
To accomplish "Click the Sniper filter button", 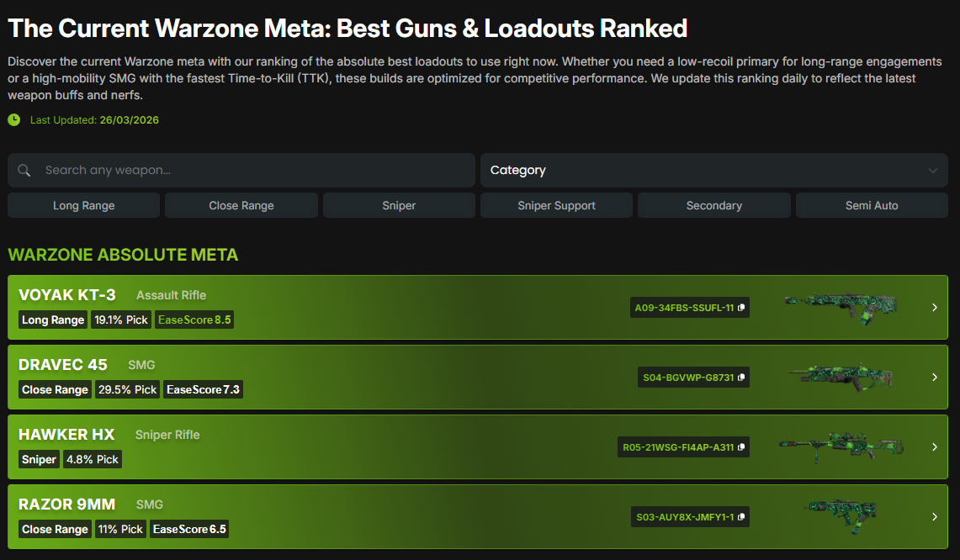I will [399, 205].
